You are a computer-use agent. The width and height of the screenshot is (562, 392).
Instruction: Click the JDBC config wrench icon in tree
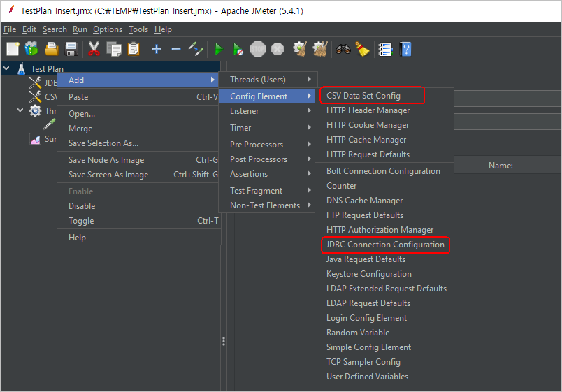click(35, 82)
